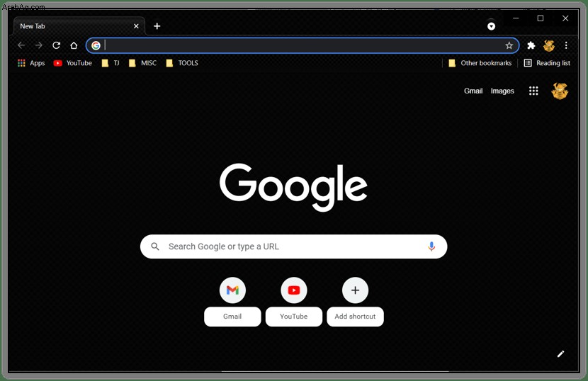Bookmark this tab with the star icon
The image size is (588, 381).
509,45
